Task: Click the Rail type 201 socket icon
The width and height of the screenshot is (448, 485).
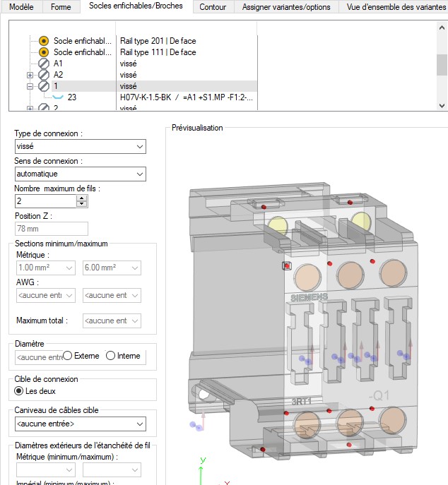Action: 43,41
